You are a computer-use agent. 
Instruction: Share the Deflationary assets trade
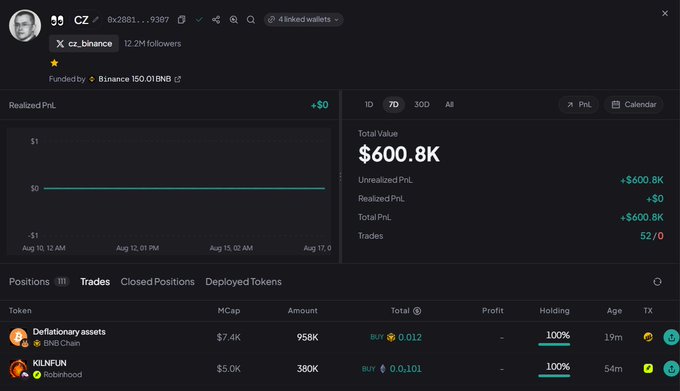click(671, 337)
